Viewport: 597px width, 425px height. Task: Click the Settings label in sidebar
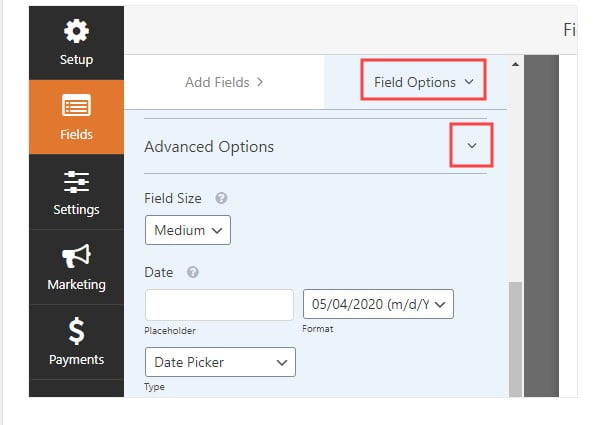point(76,209)
